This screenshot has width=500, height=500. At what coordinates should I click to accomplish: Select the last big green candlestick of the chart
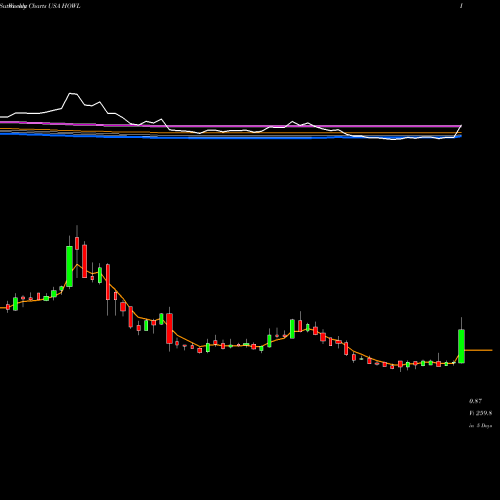point(461,346)
